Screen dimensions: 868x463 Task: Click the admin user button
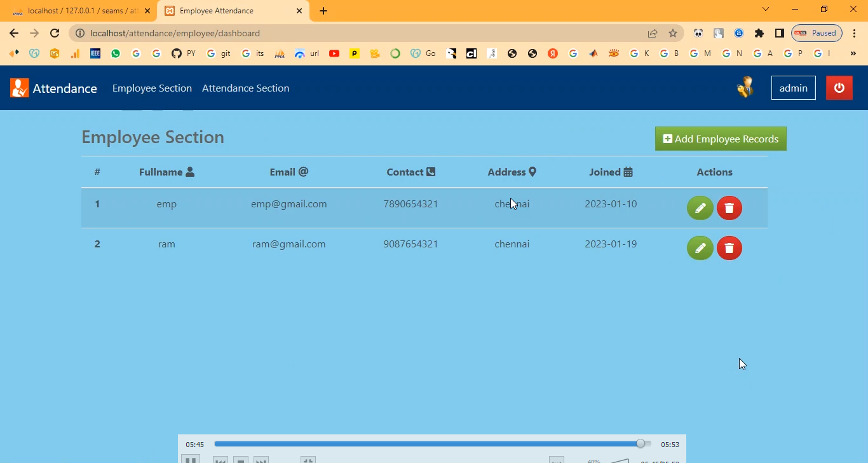click(793, 88)
